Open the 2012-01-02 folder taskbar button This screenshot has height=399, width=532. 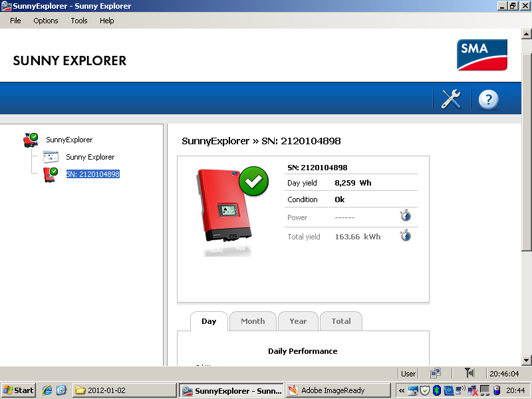pyautogui.click(x=124, y=390)
